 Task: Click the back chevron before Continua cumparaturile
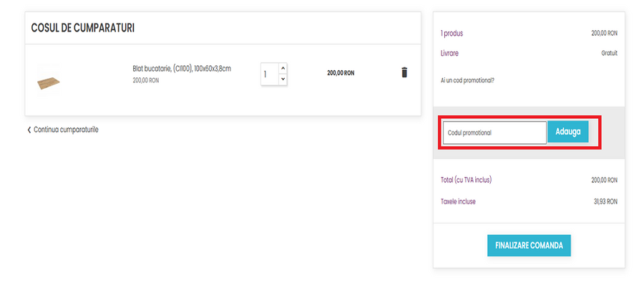29,130
